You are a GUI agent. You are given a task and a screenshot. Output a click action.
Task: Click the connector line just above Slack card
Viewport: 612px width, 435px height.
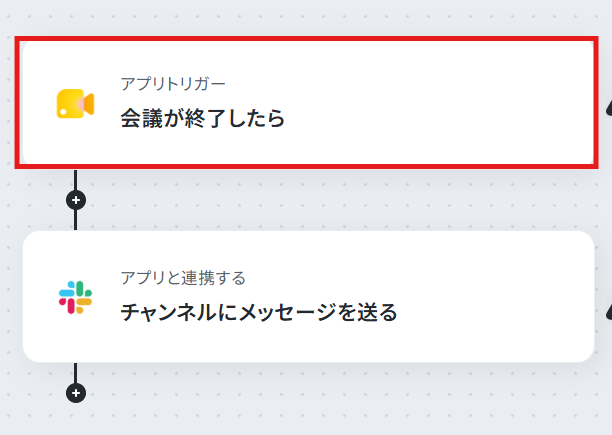pyautogui.click(x=75, y=220)
